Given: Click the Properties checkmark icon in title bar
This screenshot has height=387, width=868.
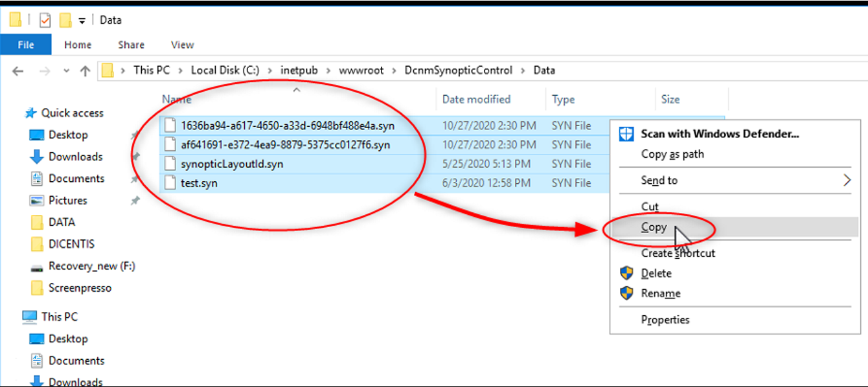Looking at the screenshot, I should click(x=45, y=21).
